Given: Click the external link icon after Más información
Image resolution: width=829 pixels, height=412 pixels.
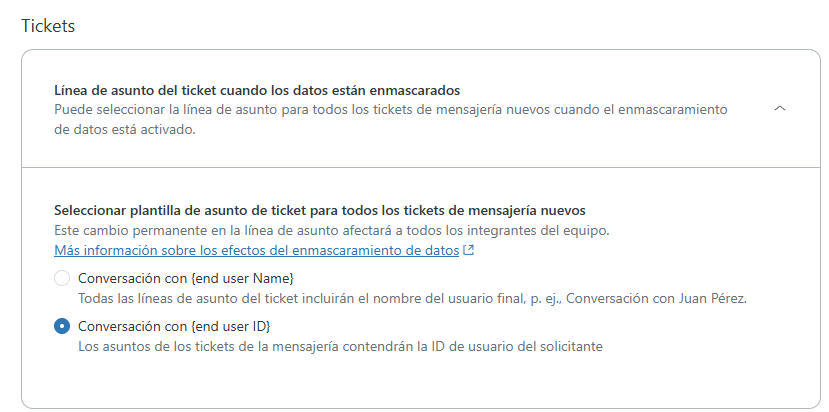Looking at the screenshot, I should coord(469,250).
